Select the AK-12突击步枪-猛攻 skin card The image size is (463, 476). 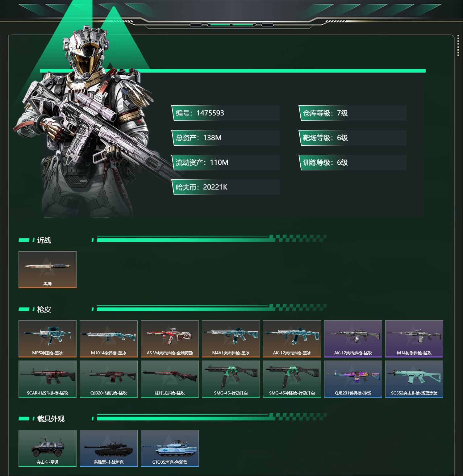point(353,339)
